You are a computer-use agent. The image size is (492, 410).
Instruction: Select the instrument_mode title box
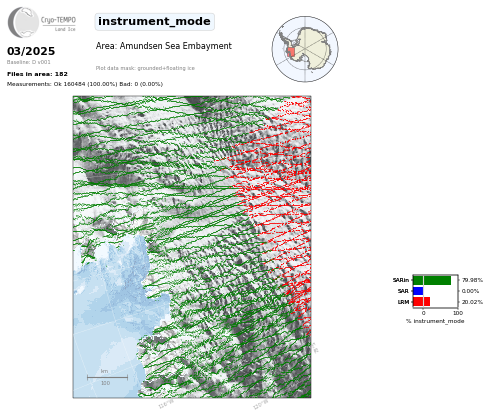tap(154, 22)
